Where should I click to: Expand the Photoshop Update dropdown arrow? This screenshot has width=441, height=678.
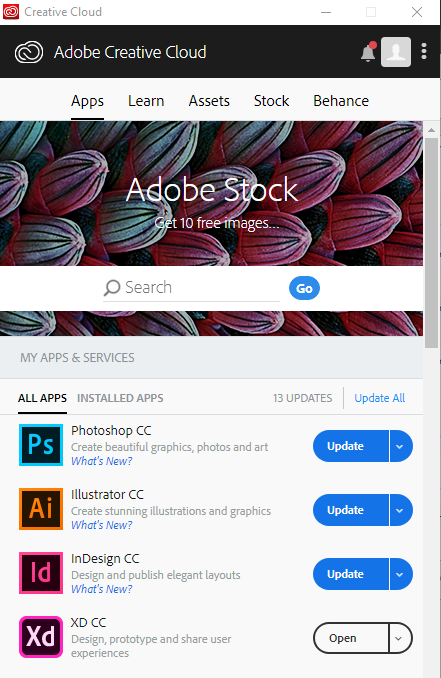(401, 446)
